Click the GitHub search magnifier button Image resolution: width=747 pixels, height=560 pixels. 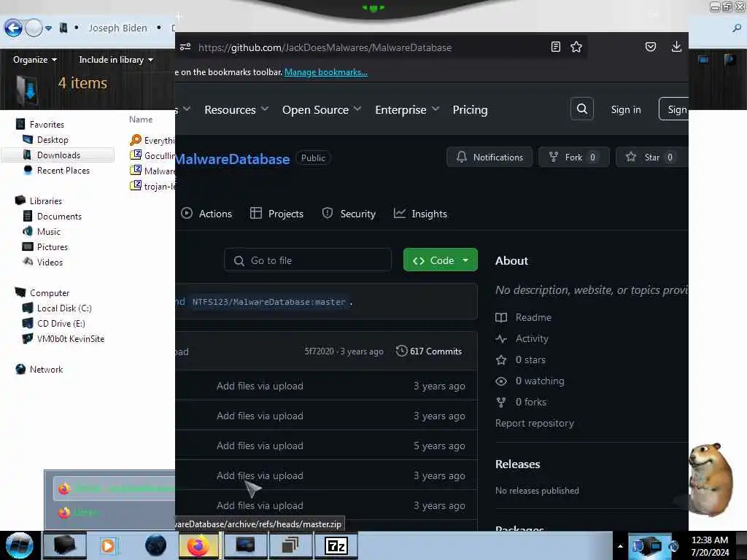(x=581, y=109)
